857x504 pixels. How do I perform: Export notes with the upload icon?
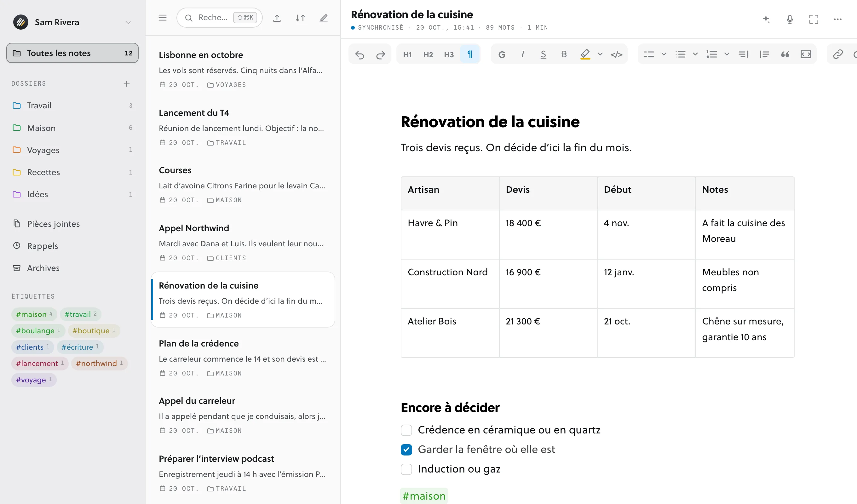coord(277,18)
